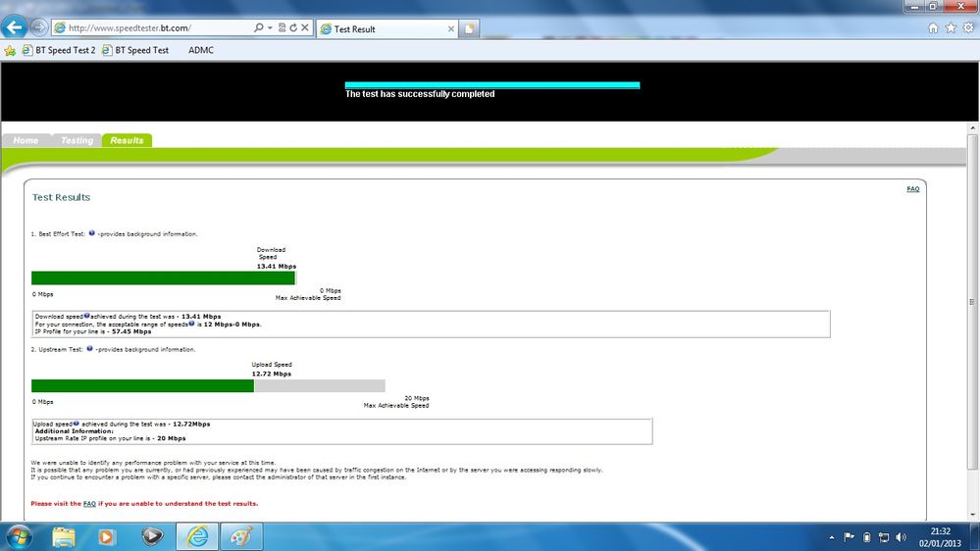
Task: Open the Windows Start menu
Action: tap(18, 536)
